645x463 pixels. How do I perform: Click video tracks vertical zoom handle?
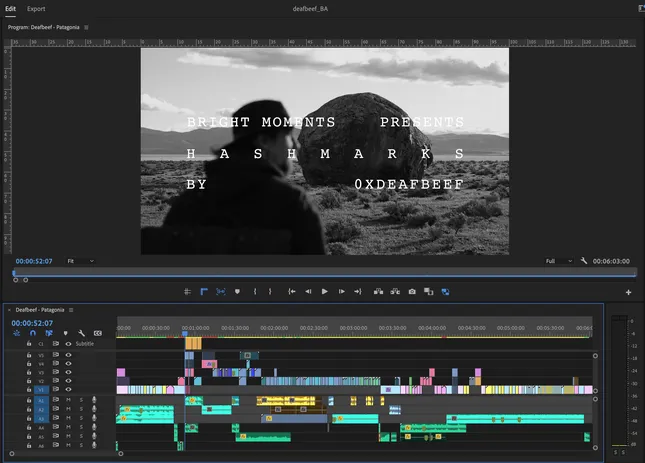(595, 356)
